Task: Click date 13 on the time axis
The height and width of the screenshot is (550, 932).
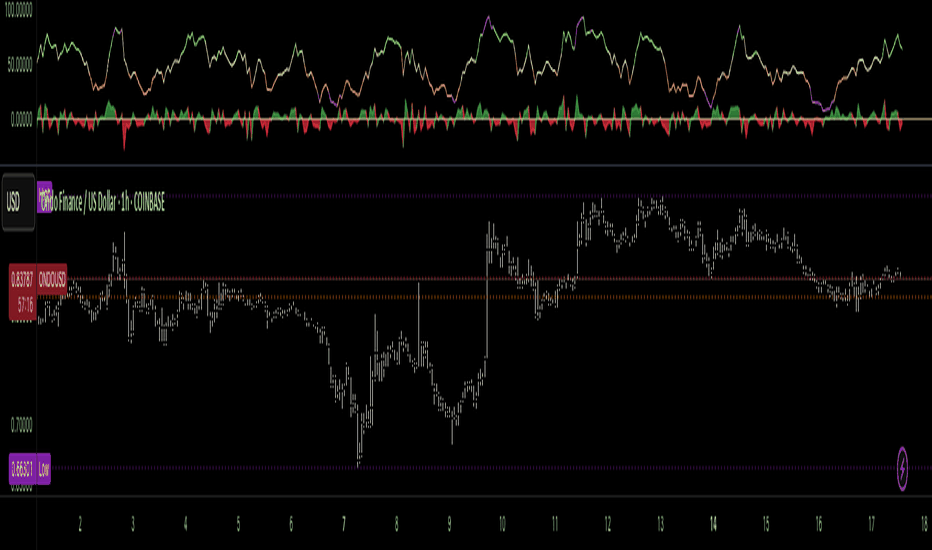Action: pos(660,524)
